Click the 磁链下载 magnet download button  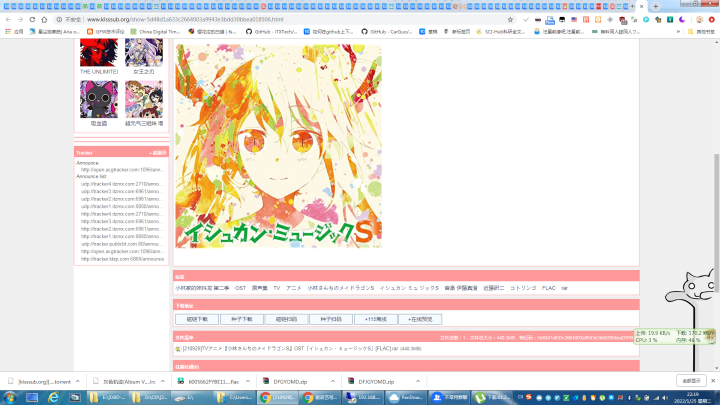pos(197,319)
